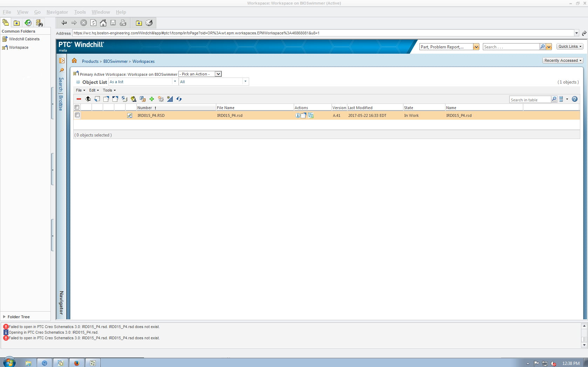Add objects with the green plus icon
This screenshot has height=367, width=588.
click(x=152, y=99)
